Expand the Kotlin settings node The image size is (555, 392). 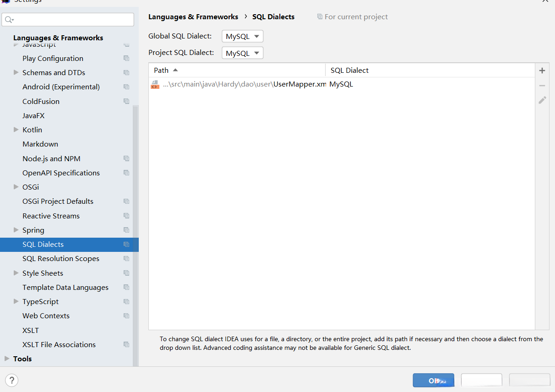pyautogui.click(x=16, y=130)
